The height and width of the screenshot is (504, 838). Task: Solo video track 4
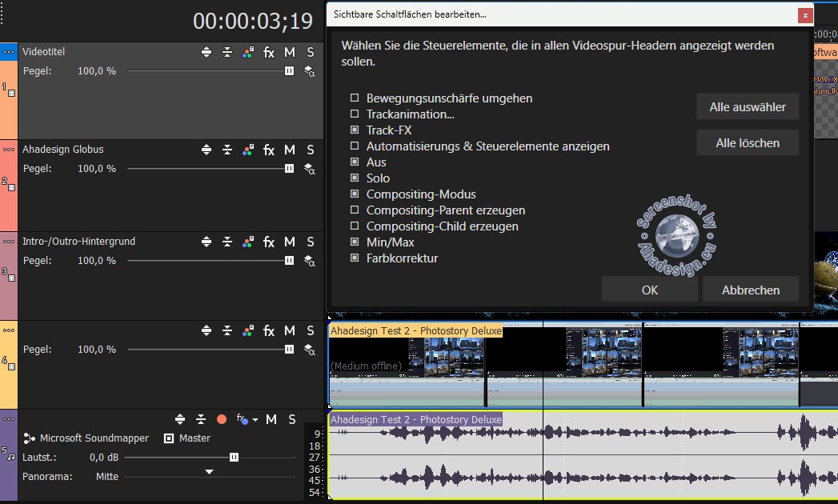(x=311, y=331)
